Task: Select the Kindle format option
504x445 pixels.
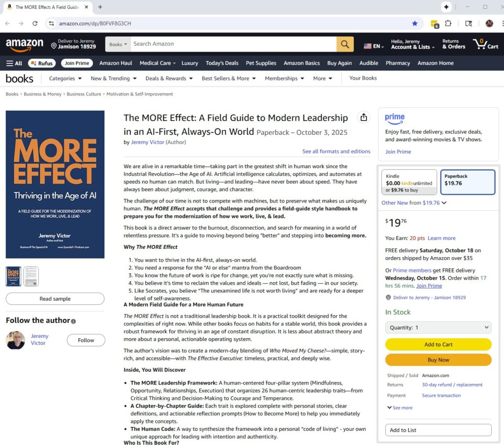Action: [x=409, y=182]
